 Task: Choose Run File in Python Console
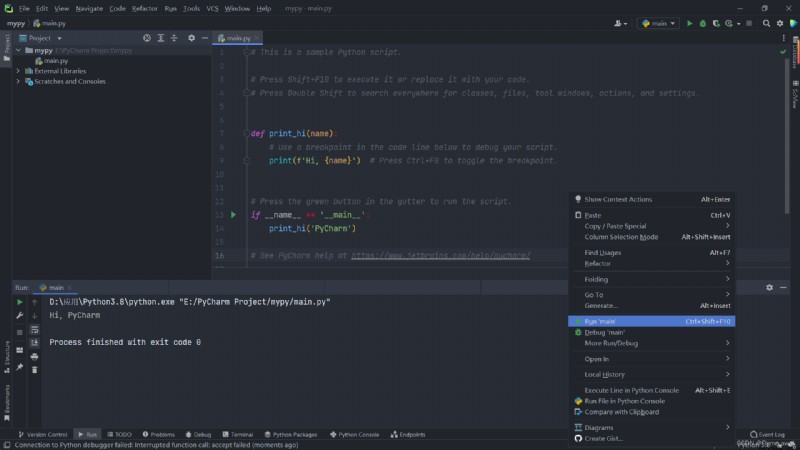652,401
